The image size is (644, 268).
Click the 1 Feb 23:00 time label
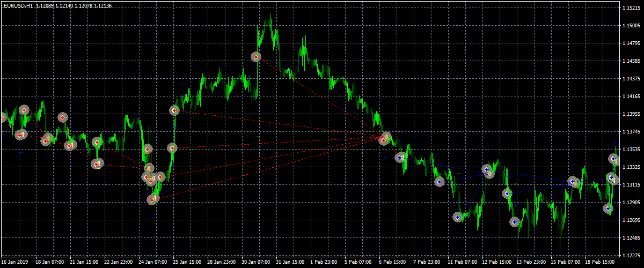[324, 262]
